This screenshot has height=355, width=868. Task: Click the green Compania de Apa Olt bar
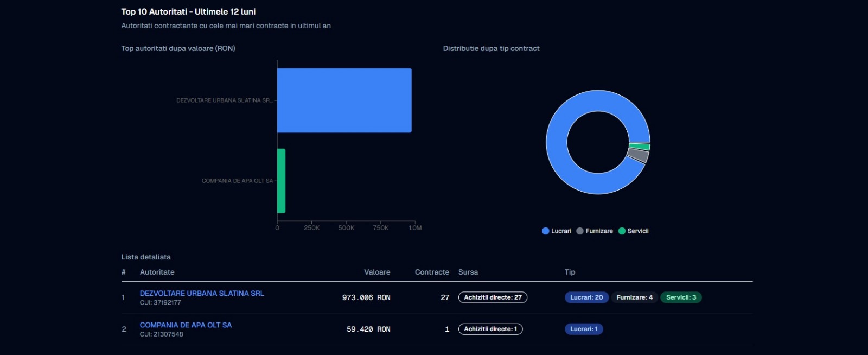tap(281, 181)
